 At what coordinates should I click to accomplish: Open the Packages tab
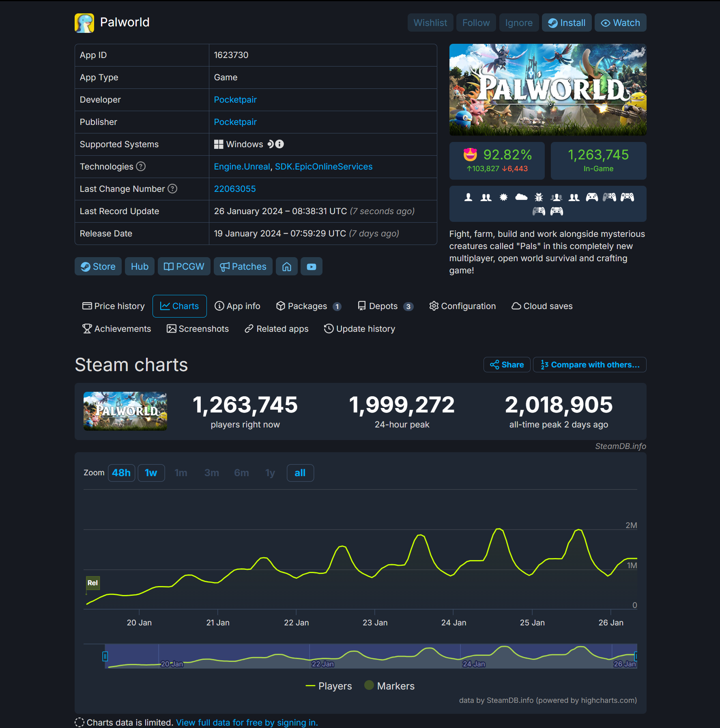tap(309, 306)
